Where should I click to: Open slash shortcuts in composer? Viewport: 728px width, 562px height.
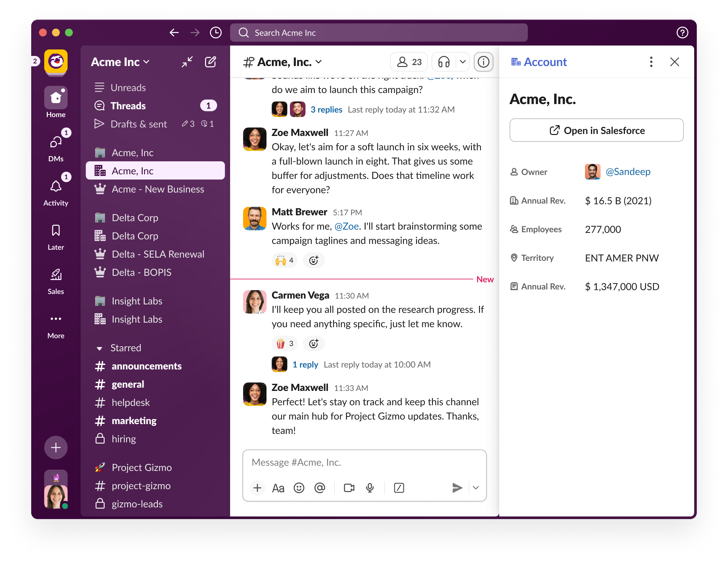399,488
